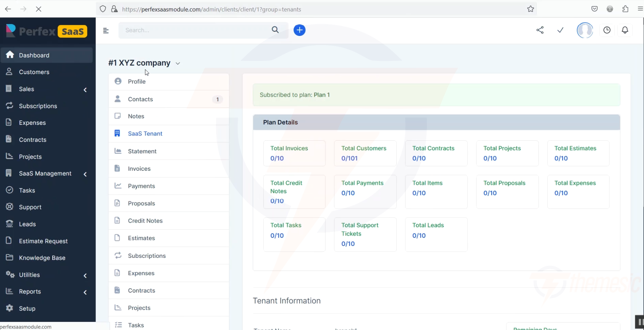
Task: Click the Total Contracts card
Action: click(436, 153)
